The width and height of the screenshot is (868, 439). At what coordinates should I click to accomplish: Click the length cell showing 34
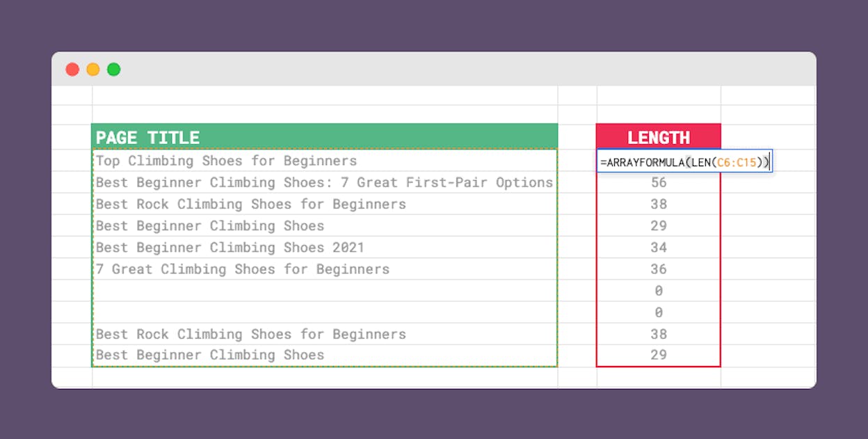point(659,247)
